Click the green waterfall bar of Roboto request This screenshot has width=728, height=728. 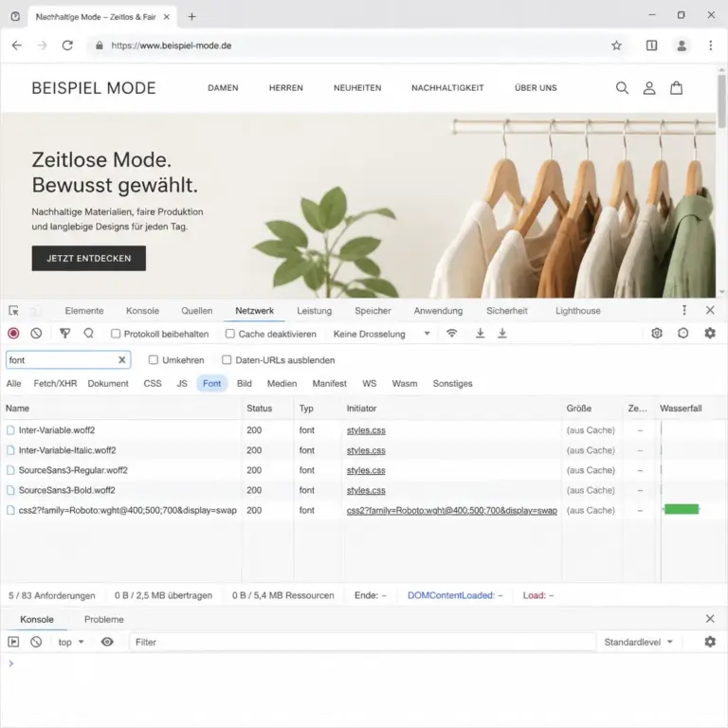pos(682,509)
